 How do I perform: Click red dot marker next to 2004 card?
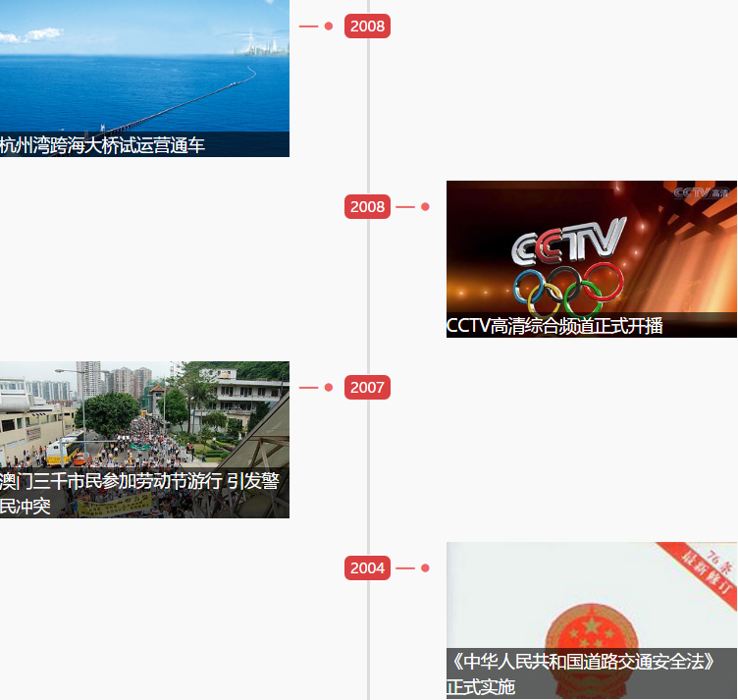click(x=425, y=568)
